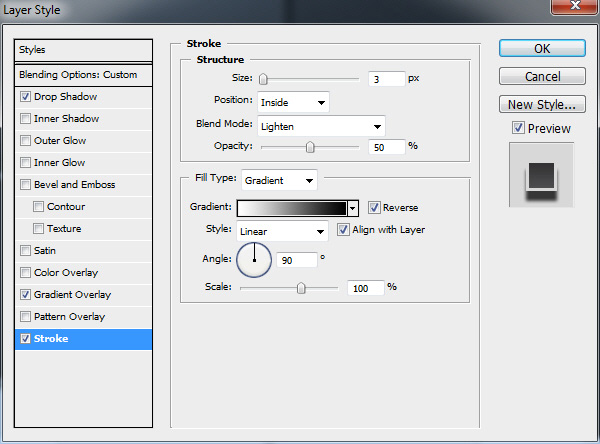Select the Contour sub-item label
The width and height of the screenshot is (600, 444).
(66, 207)
